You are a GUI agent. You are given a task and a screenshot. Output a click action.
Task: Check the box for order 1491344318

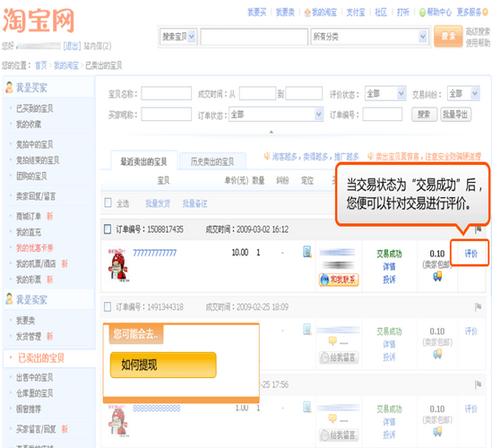pyautogui.click(x=107, y=307)
